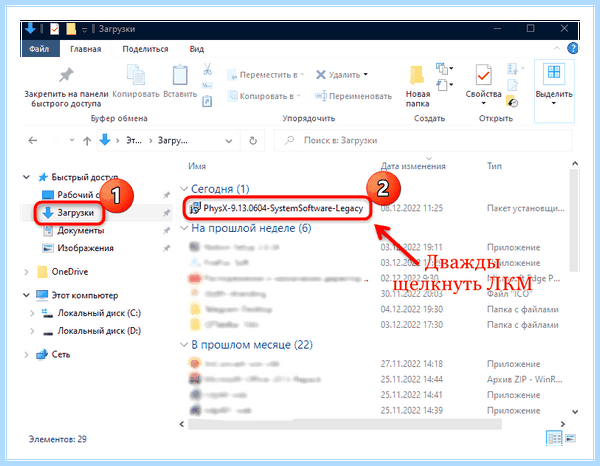Switch to the Поделиться ribbon tab
Image resolution: width=600 pixels, height=466 pixels.
tap(145, 49)
